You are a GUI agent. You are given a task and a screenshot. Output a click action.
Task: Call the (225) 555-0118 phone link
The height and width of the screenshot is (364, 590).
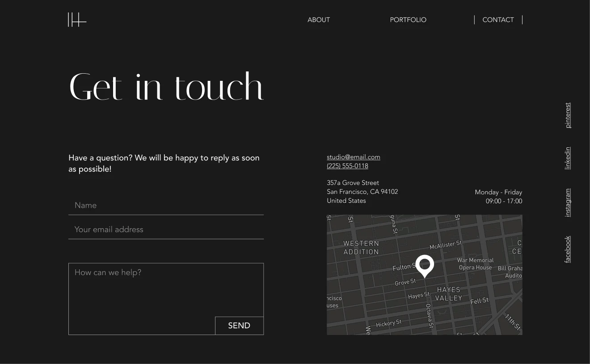(x=347, y=166)
